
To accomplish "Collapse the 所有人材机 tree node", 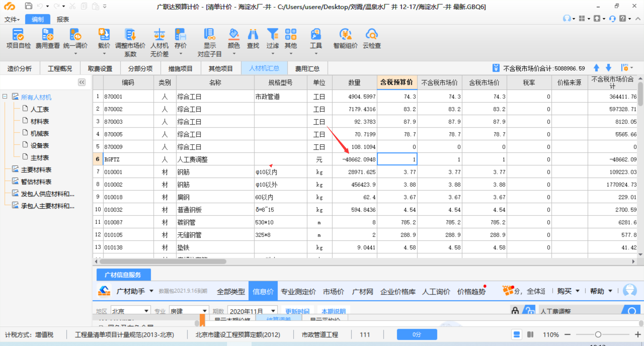I will click(5, 97).
